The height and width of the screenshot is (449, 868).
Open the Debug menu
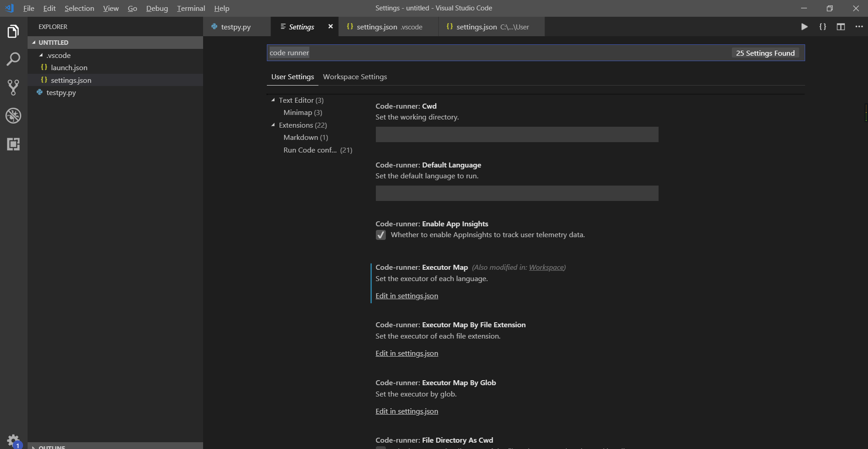(x=157, y=8)
